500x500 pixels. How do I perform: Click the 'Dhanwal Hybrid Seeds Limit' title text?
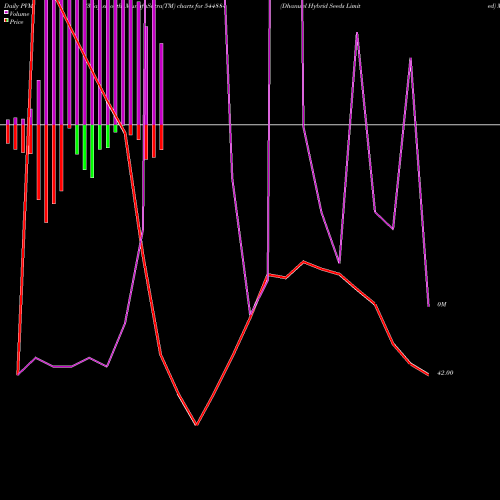coord(320,6)
